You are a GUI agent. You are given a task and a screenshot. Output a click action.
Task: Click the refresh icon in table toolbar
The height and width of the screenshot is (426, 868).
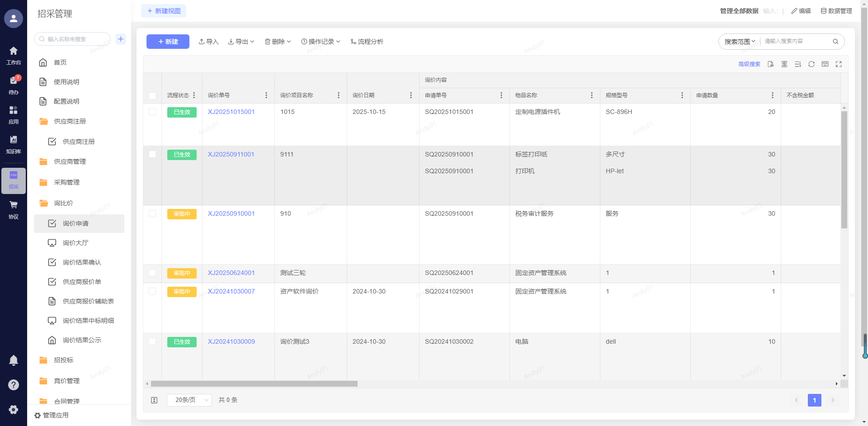(811, 64)
